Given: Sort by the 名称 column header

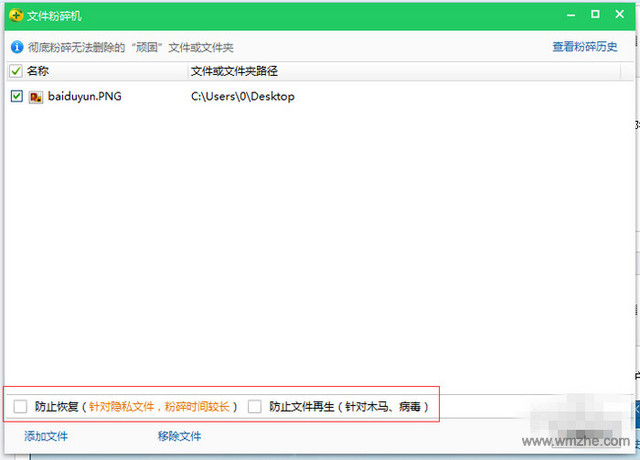Looking at the screenshot, I should [38, 71].
